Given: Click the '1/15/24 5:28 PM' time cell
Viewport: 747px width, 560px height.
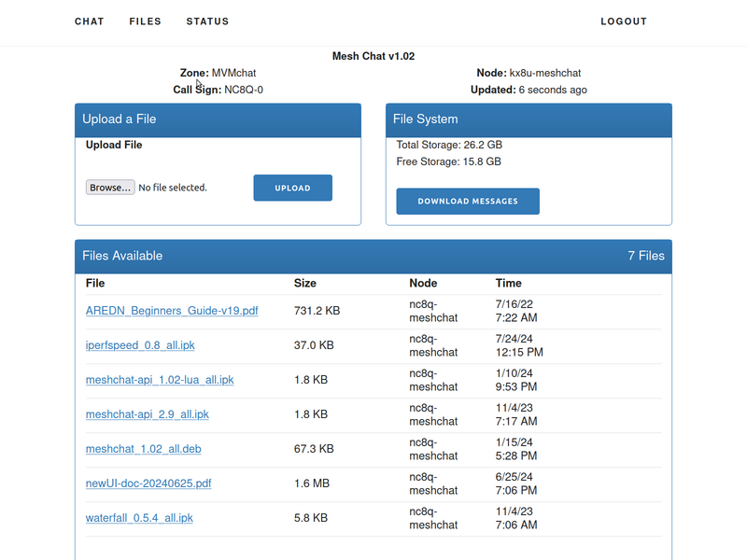Looking at the screenshot, I should coord(516,449).
